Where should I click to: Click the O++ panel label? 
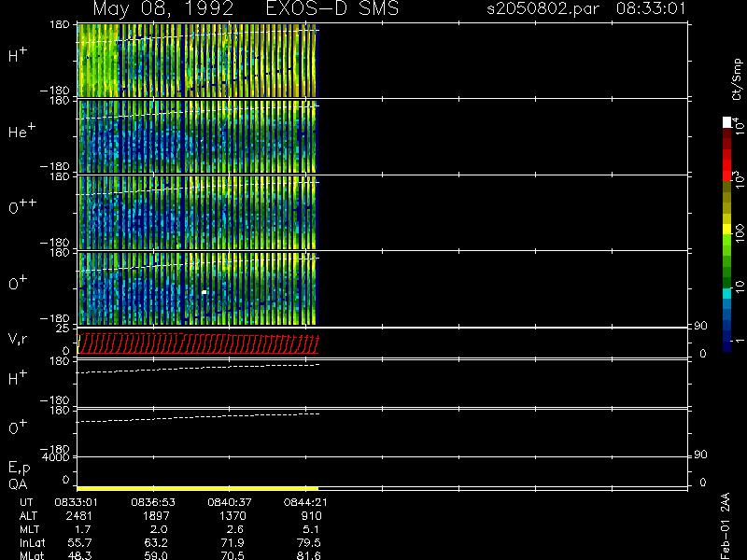22,206
